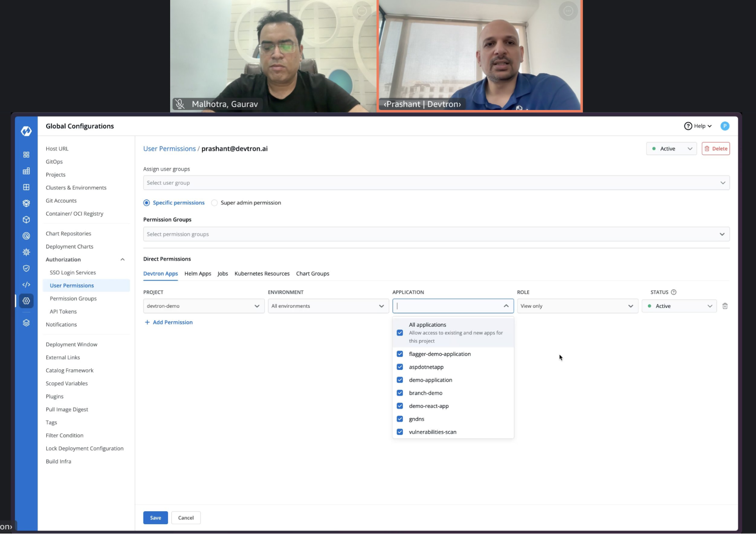Collapse the Application dropdown chevron
Image resolution: width=756 pixels, height=534 pixels.
click(506, 306)
